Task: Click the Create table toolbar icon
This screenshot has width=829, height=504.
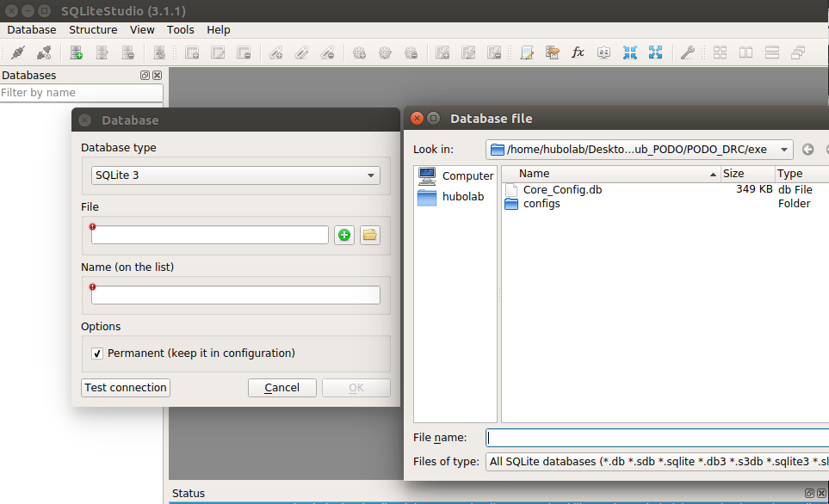Action: click(192, 52)
